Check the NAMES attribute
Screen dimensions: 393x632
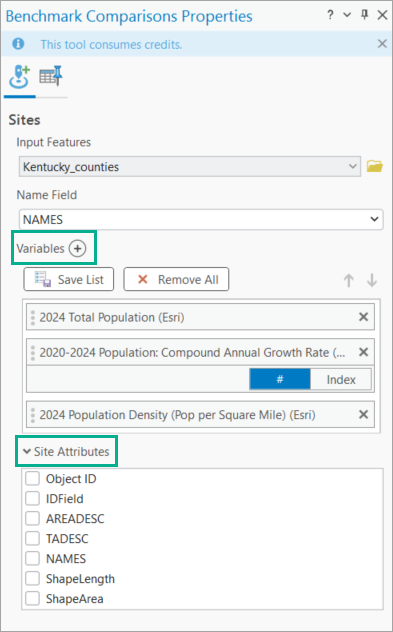coord(32,559)
